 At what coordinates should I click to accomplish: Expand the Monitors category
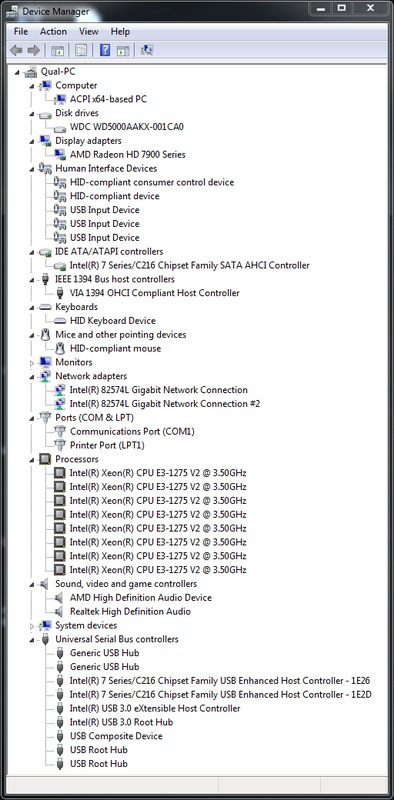pos(32,363)
